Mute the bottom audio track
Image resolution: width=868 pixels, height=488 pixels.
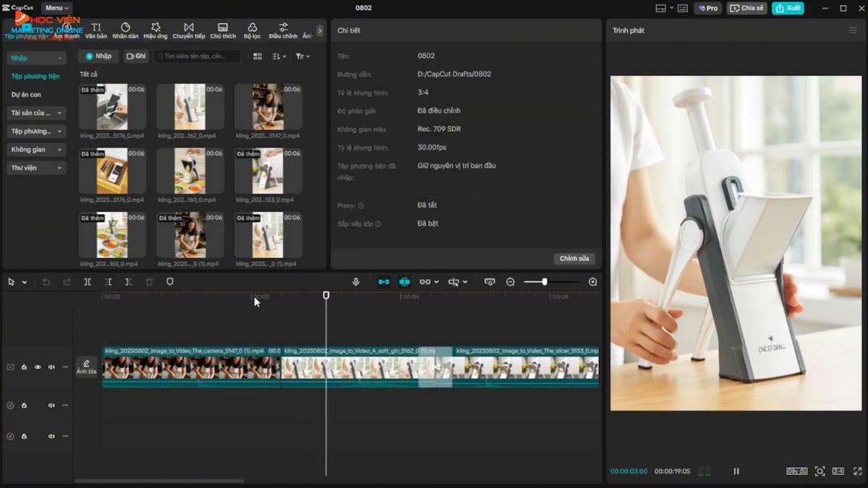(x=51, y=437)
